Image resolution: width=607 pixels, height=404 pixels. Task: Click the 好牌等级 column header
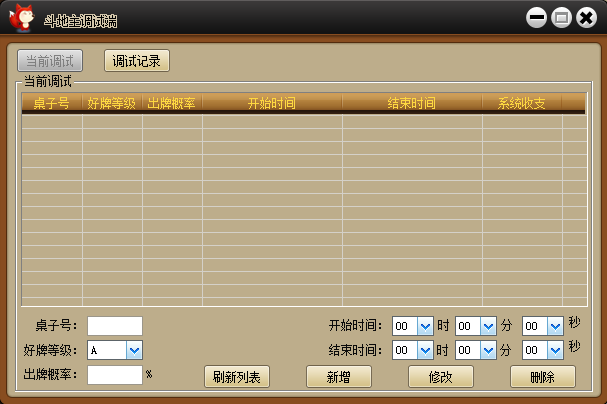tap(111, 103)
